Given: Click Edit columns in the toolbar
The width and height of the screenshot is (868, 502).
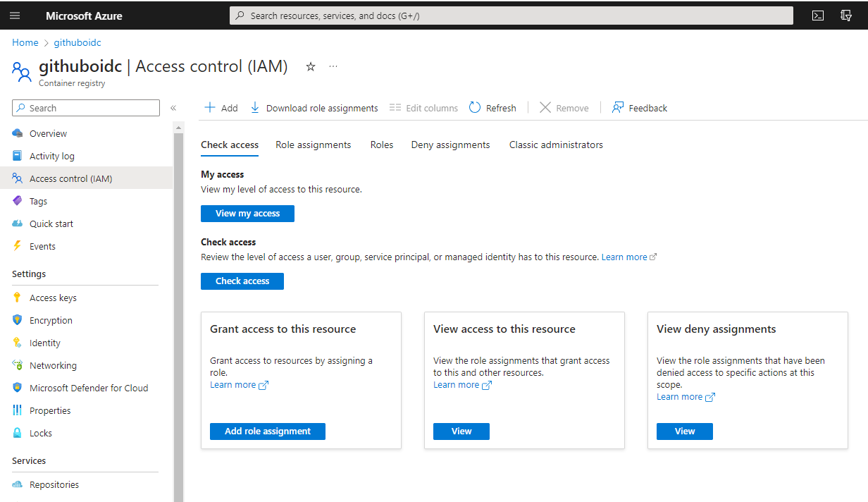Looking at the screenshot, I should pyautogui.click(x=423, y=108).
